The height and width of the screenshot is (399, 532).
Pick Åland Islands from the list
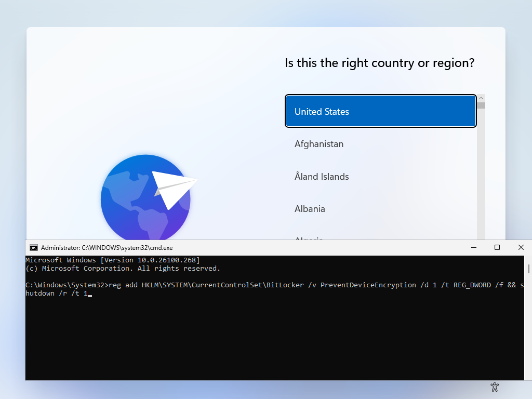(381, 177)
